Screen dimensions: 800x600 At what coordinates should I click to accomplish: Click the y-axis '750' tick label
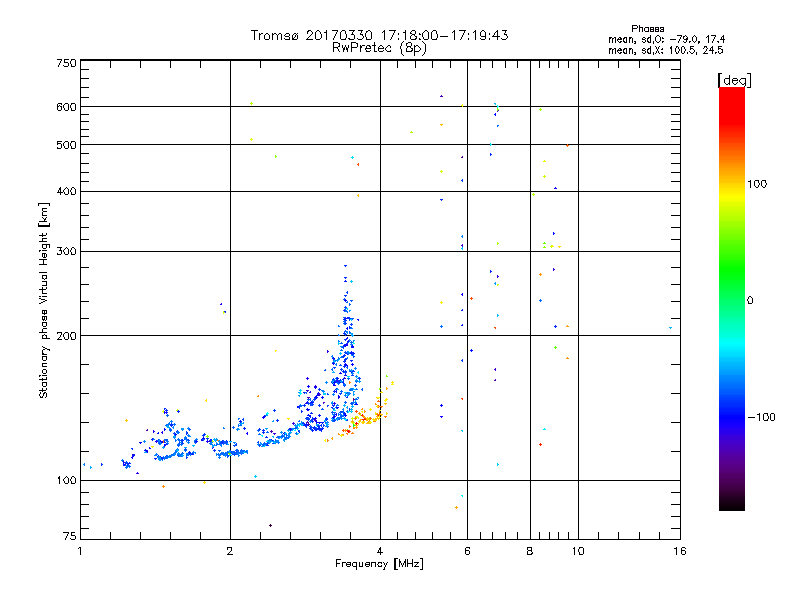[x=66, y=63]
